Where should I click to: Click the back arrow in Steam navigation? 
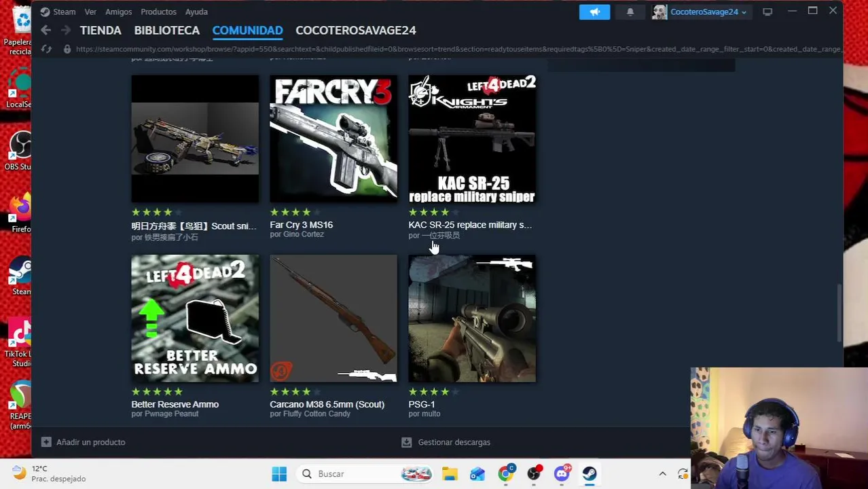click(x=46, y=30)
